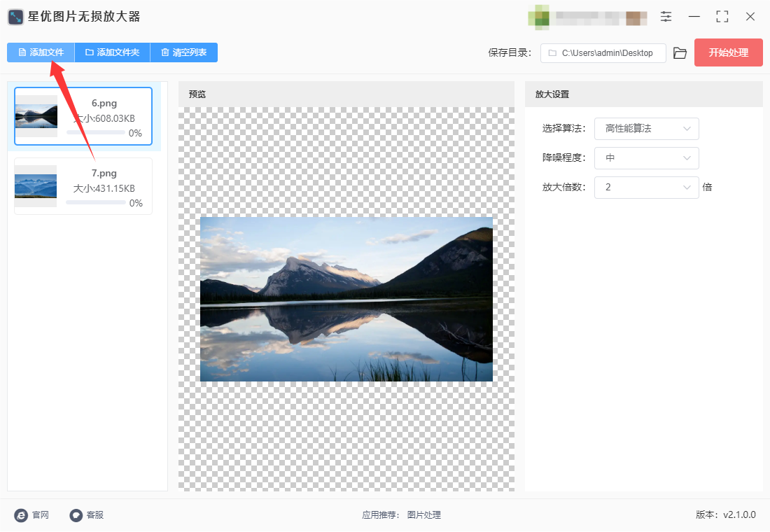Close the application window
Image resolution: width=770 pixels, height=532 pixels.
coord(750,17)
